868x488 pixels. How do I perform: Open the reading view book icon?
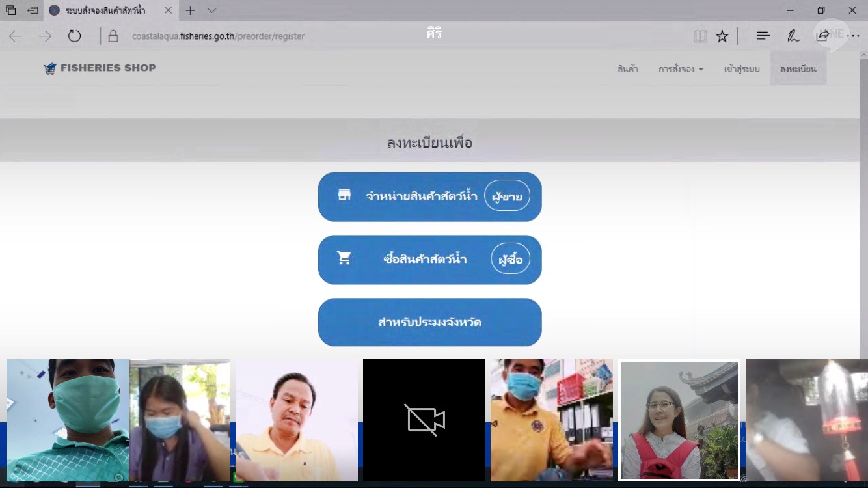pyautogui.click(x=700, y=36)
